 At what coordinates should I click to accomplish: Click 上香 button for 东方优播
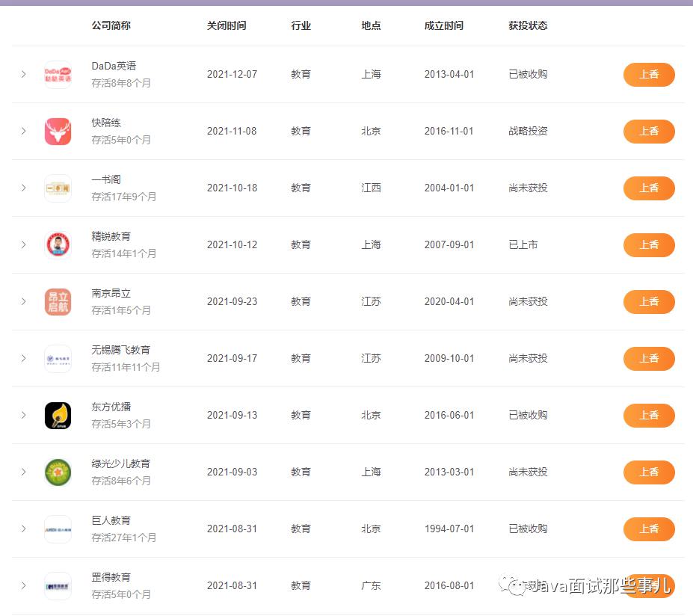(x=649, y=416)
